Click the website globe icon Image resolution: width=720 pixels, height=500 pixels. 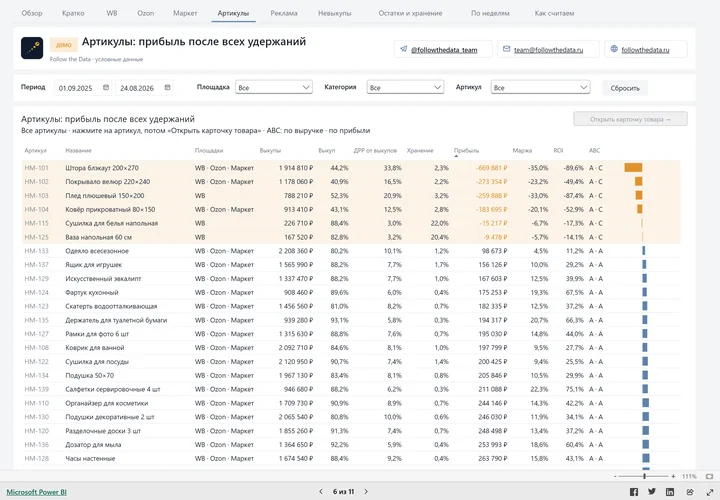614,49
